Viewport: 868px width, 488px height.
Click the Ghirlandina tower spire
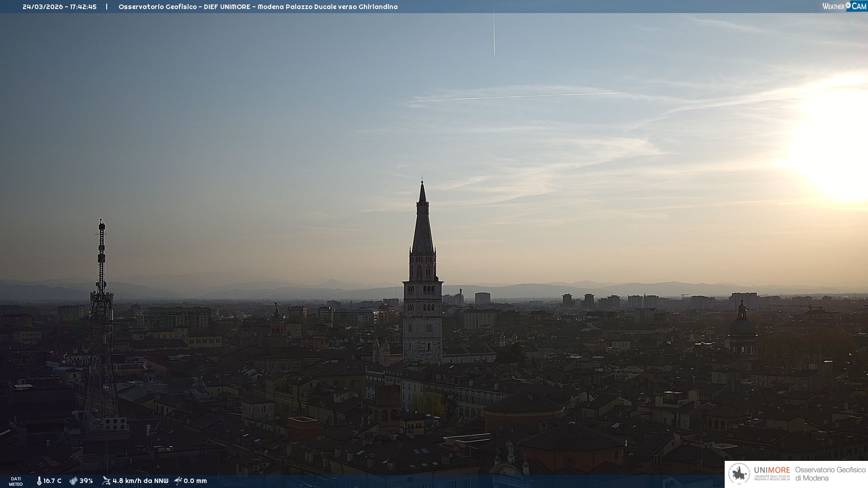[423, 221]
